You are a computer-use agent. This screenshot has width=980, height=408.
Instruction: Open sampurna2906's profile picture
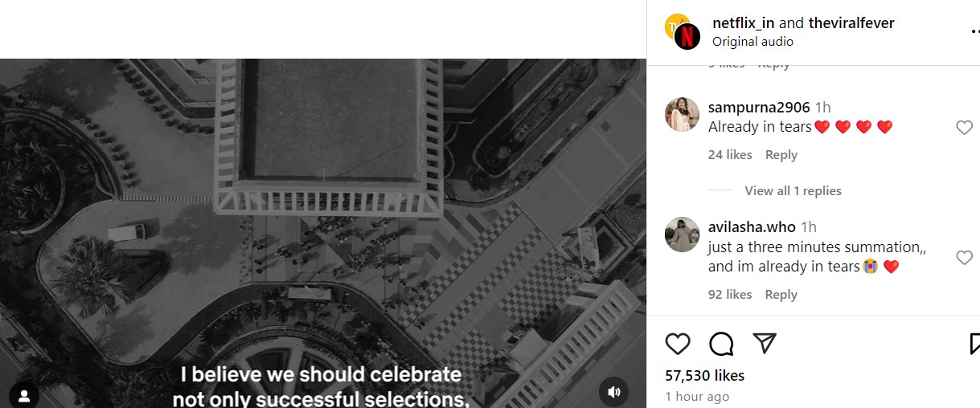[682, 114]
